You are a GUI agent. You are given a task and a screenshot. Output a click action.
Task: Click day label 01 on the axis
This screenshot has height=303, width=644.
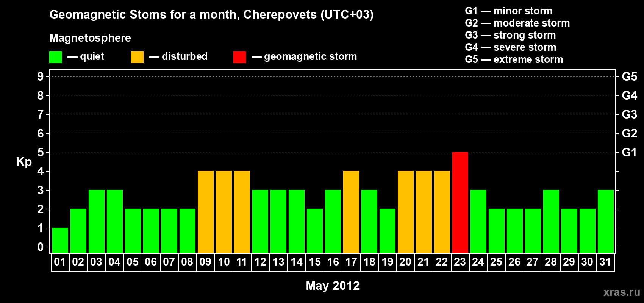click(60, 262)
